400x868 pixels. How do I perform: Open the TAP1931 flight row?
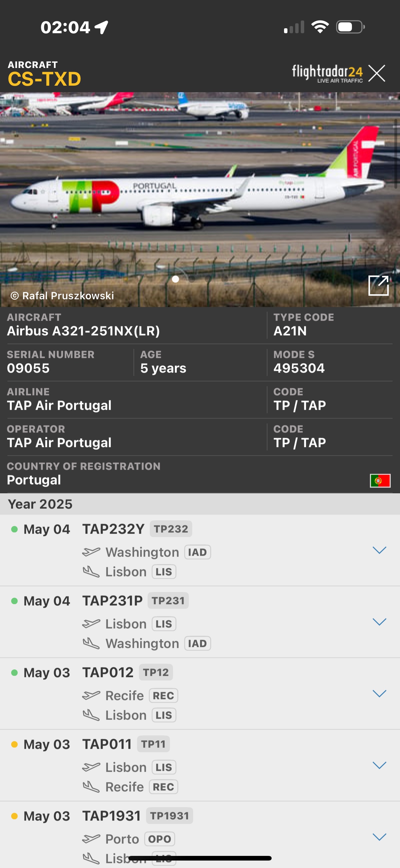click(200, 835)
